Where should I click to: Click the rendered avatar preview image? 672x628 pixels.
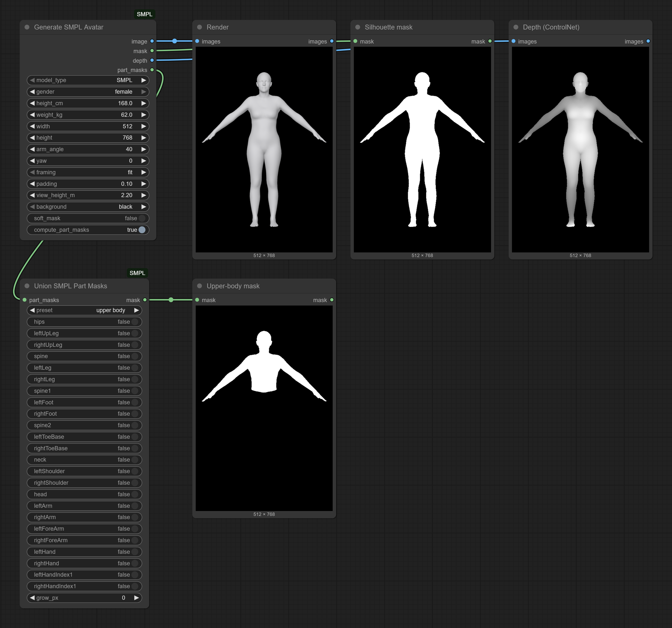[264, 149]
